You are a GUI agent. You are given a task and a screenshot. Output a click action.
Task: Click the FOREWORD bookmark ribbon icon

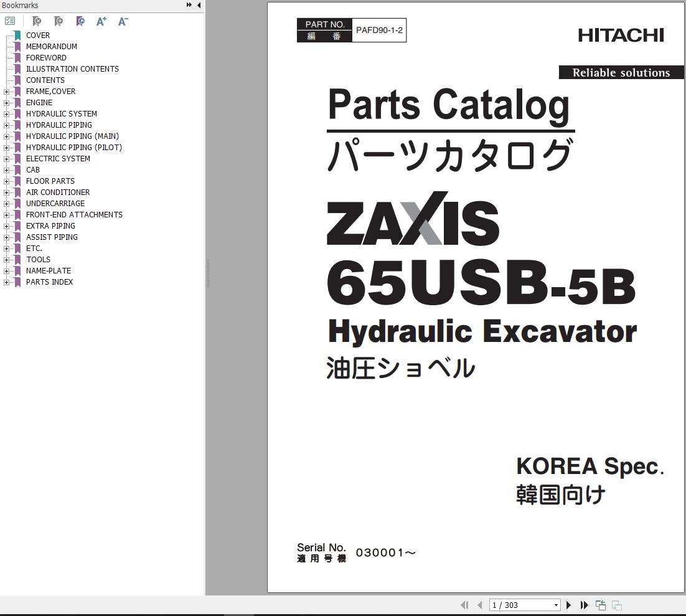17,58
